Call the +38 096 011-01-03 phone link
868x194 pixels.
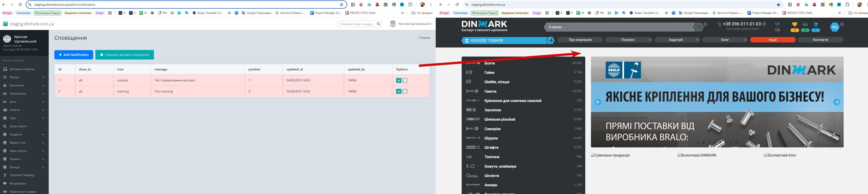coord(742,24)
